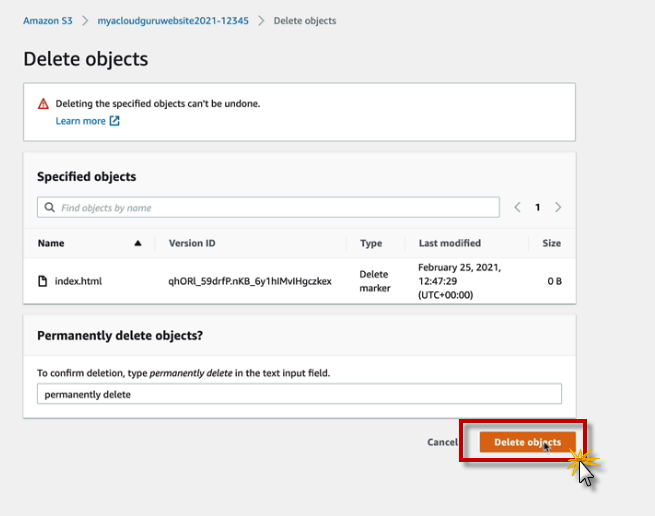Sort by Name using the ascending arrow
This screenshot has width=655, height=516.
point(138,243)
